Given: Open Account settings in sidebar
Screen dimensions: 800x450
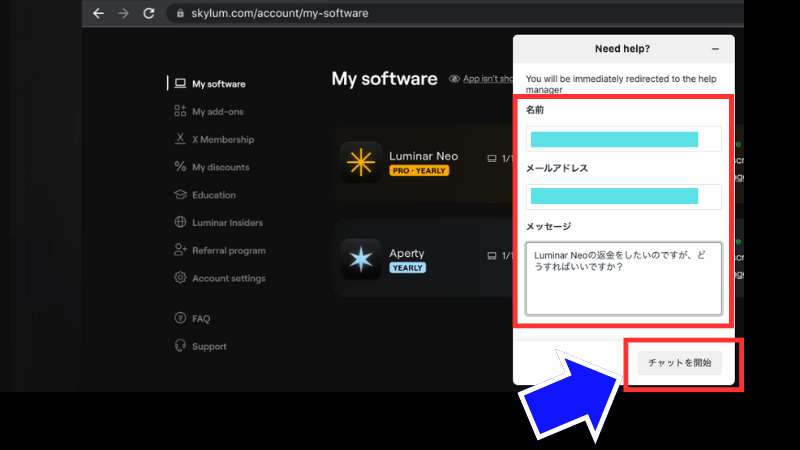Looking at the screenshot, I should [229, 278].
